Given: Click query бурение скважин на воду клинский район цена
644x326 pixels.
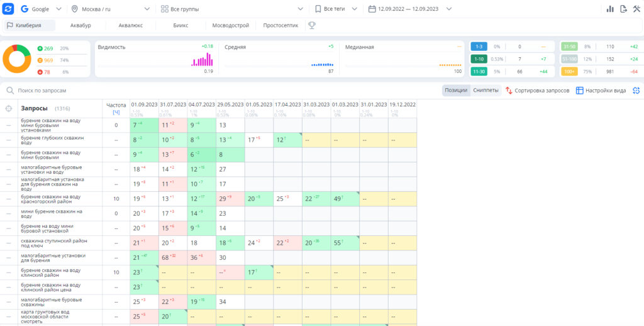Looking at the screenshot, I should [x=51, y=288].
